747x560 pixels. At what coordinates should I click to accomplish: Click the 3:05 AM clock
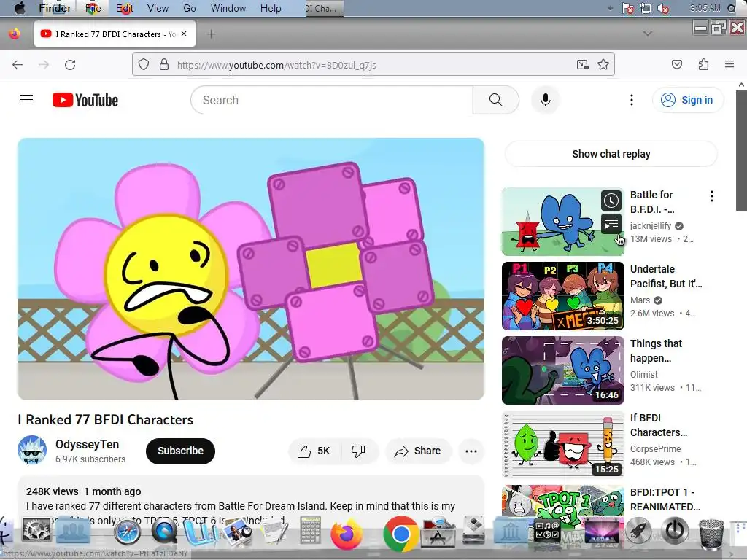[705, 8]
